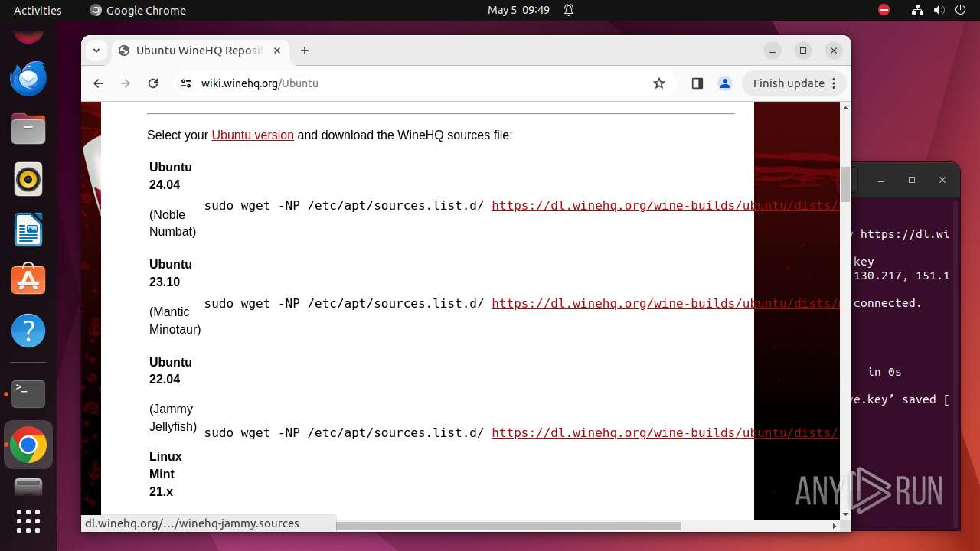Open system power menu
Image resolution: width=980 pixels, height=551 pixels.
(960, 10)
